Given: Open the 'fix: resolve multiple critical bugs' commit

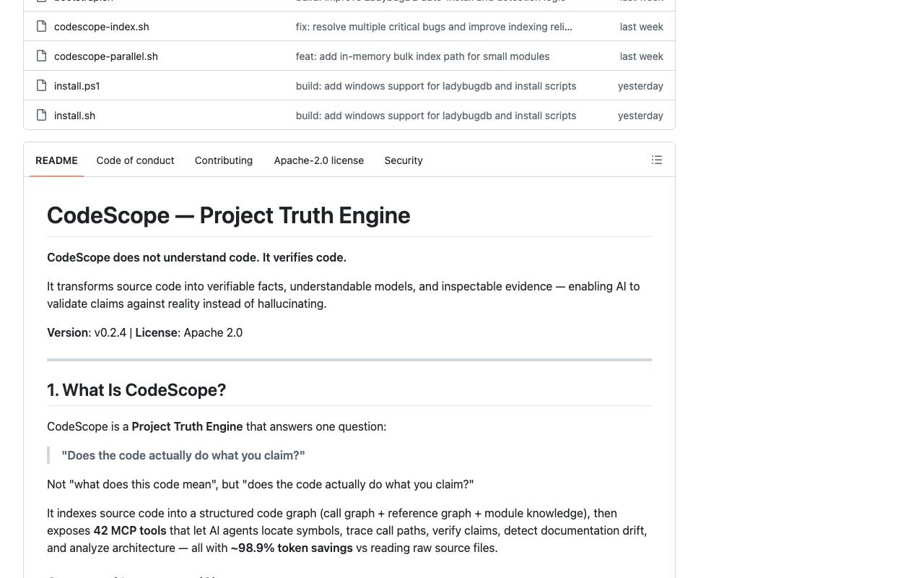Looking at the screenshot, I should pyautogui.click(x=434, y=27).
